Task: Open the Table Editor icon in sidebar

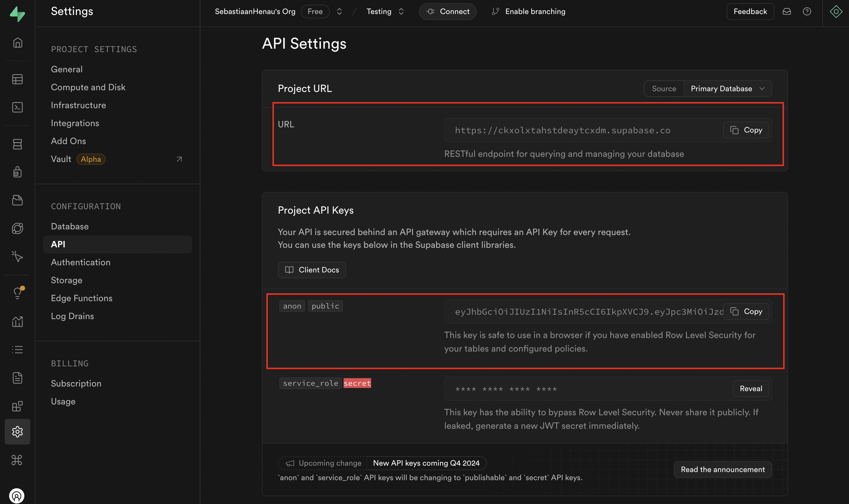Action: pos(17,79)
